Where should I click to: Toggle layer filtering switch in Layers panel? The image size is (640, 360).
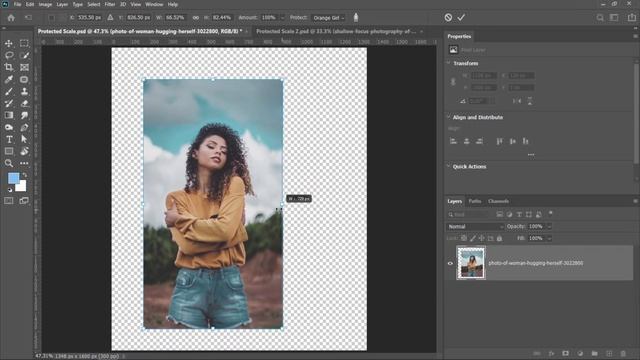point(550,213)
